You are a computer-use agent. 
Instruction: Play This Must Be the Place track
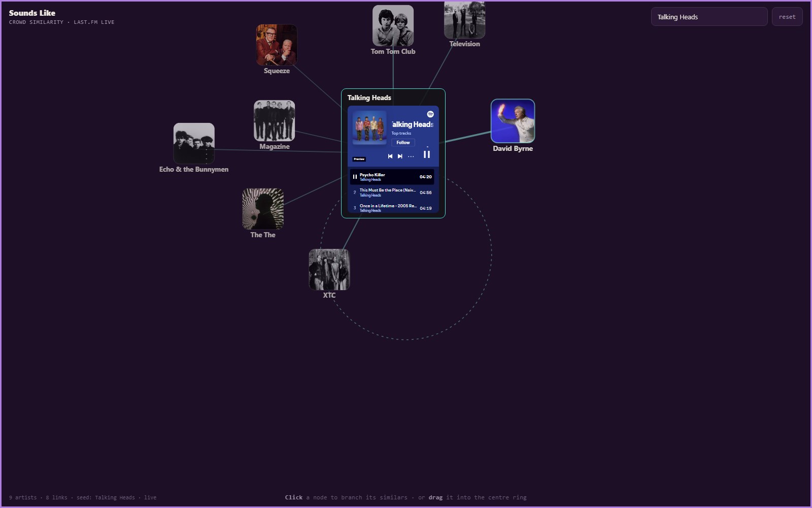392,193
